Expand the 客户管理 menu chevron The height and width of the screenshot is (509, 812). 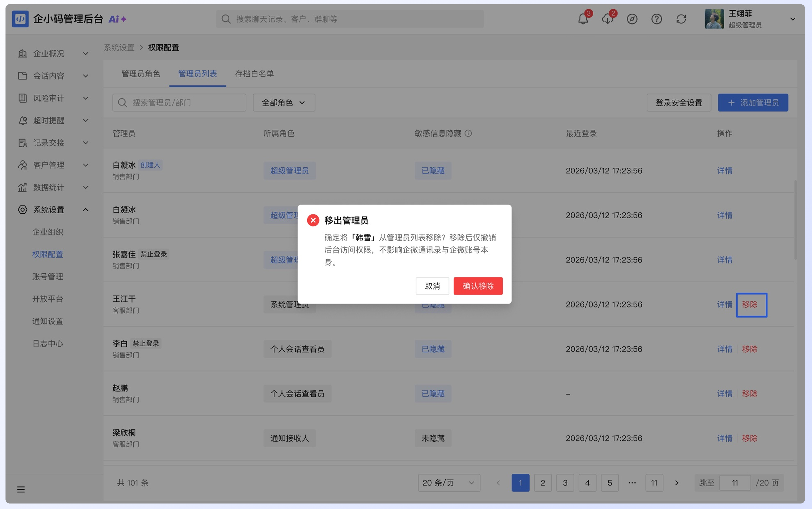coord(86,165)
